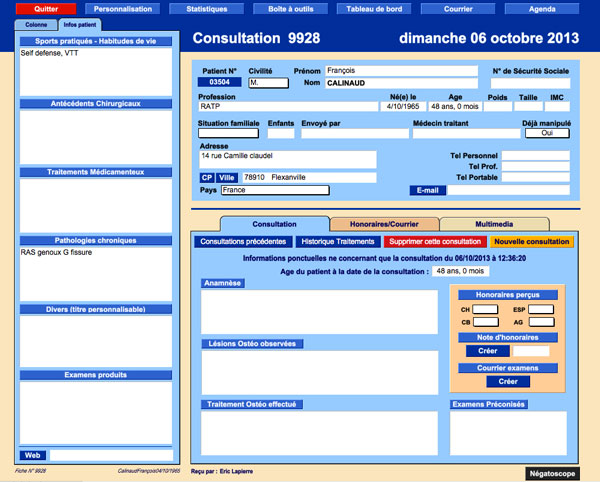Open the Négatoscope
Viewport: 600px width, 482px height.
552,471
